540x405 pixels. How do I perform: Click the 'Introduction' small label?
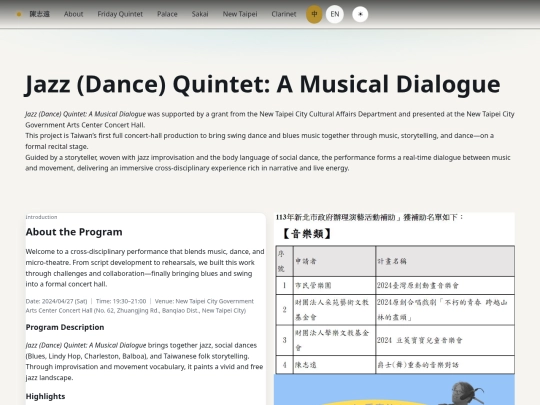click(41, 217)
